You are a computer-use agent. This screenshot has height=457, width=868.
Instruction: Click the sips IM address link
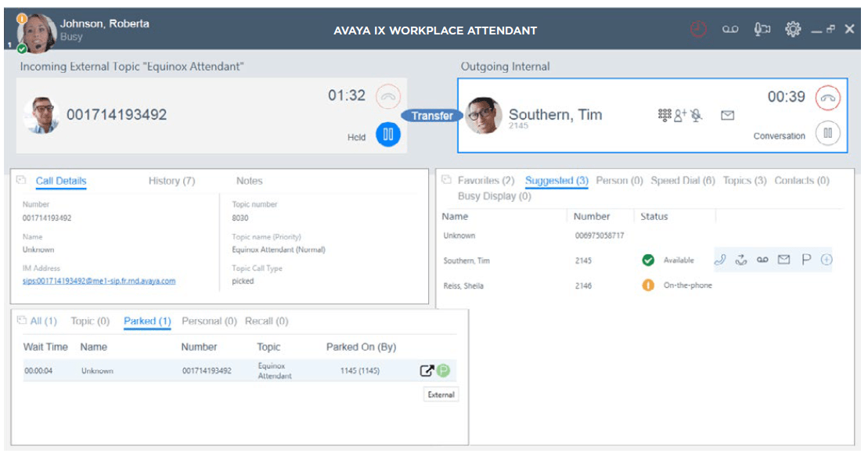99,281
